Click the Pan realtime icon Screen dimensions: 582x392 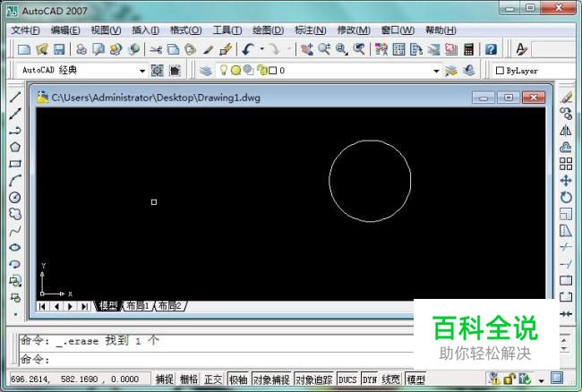(307, 49)
